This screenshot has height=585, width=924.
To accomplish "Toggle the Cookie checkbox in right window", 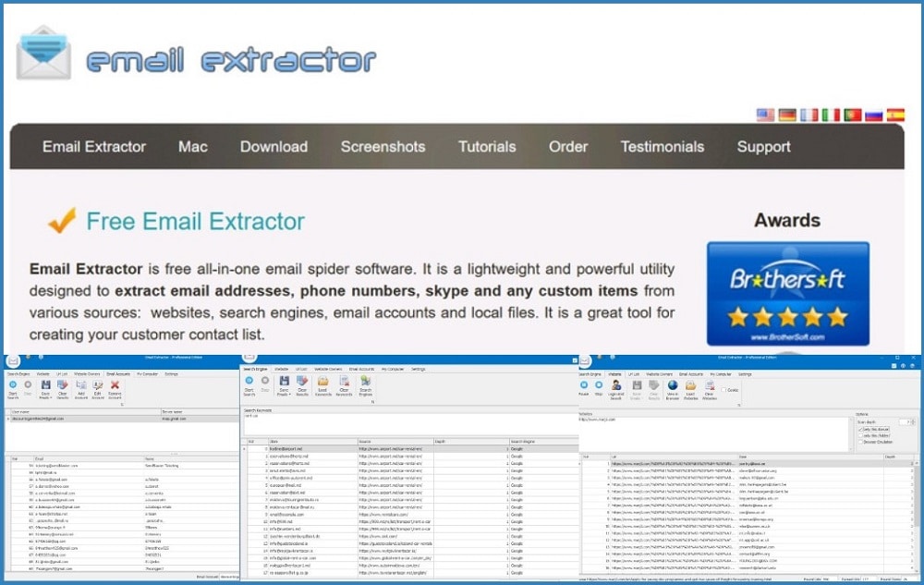I will pos(723,390).
